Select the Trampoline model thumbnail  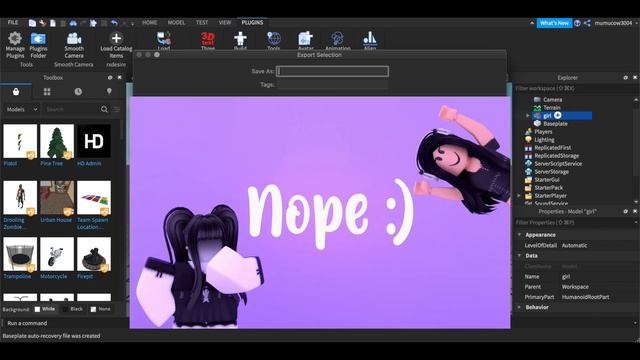click(20, 254)
